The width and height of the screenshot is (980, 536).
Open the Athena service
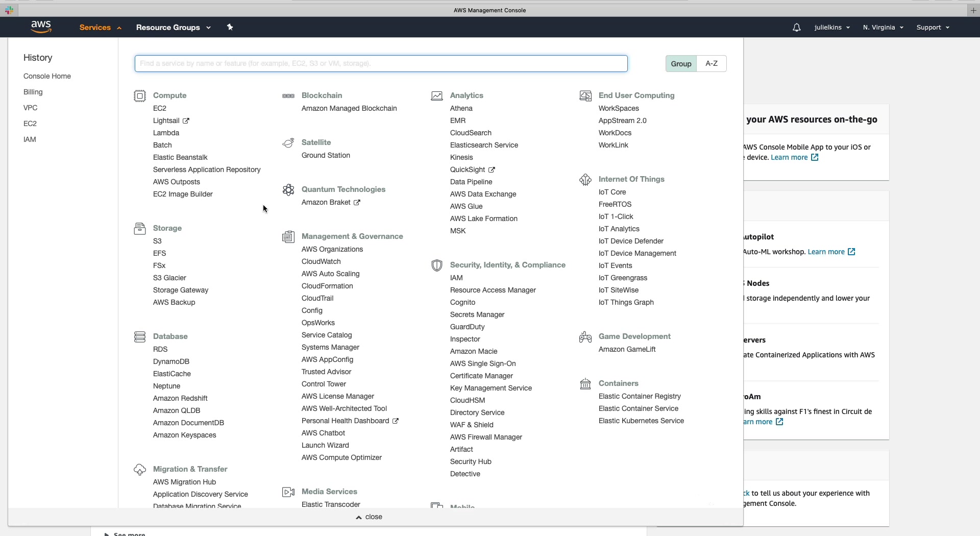pyautogui.click(x=461, y=109)
